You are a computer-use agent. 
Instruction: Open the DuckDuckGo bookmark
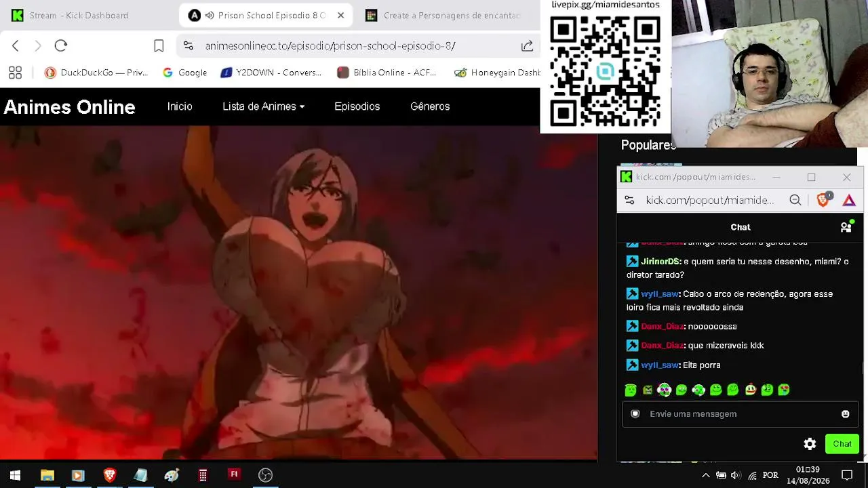click(96, 73)
